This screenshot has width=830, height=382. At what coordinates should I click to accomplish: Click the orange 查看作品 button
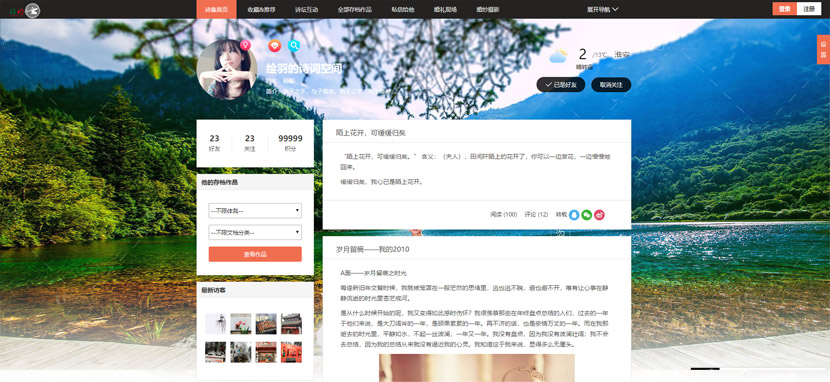pos(255,254)
